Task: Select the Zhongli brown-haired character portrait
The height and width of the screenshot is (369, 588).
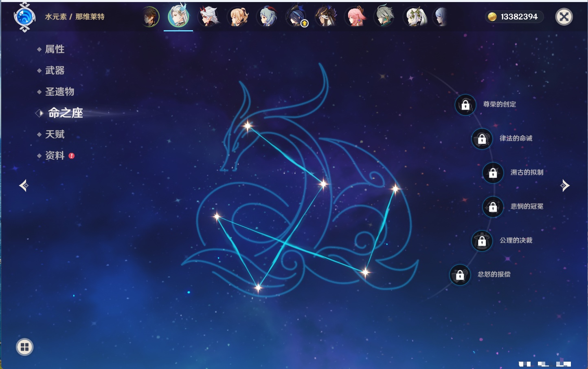Action: coord(150,17)
